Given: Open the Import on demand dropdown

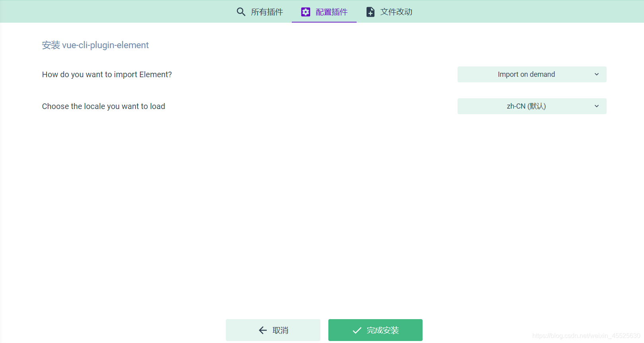Looking at the screenshot, I should [x=532, y=74].
